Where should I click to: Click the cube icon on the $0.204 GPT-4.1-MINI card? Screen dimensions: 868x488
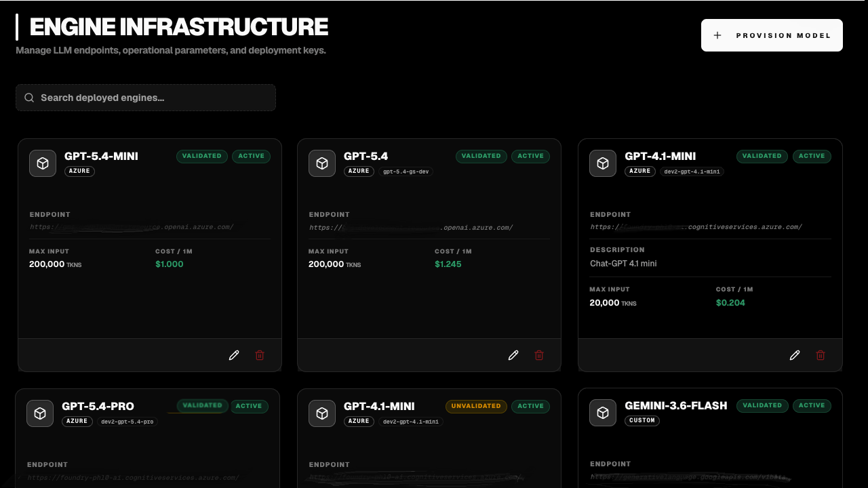pos(603,163)
